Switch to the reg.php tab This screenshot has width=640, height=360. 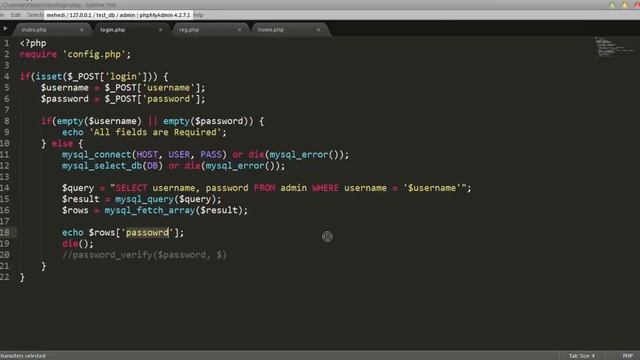point(189,30)
